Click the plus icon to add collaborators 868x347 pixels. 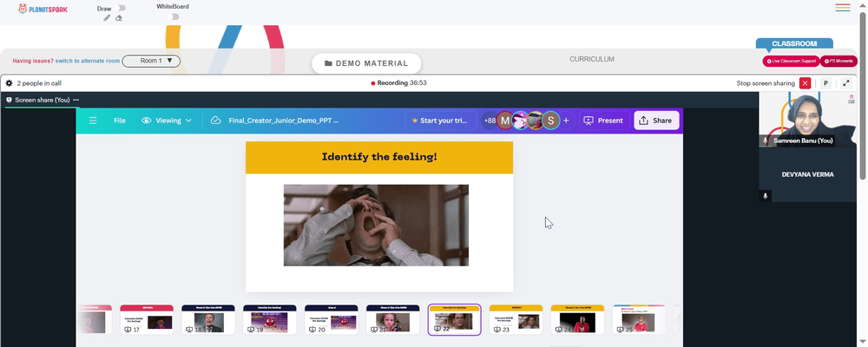[x=566, y=121]
